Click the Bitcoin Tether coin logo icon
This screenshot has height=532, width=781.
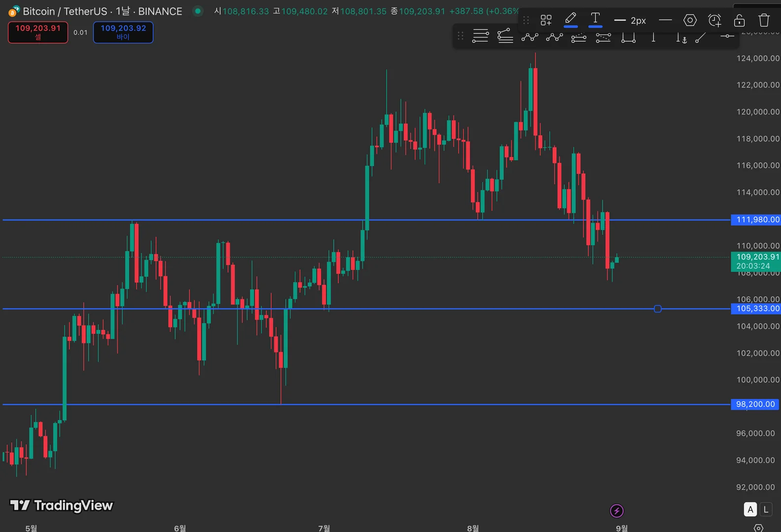click(14, 11)
